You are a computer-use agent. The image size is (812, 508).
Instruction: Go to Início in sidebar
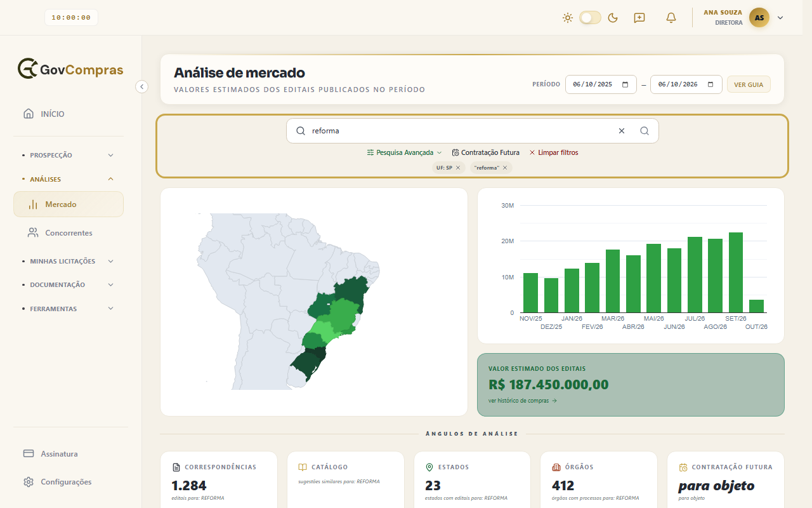click(x=69, y=114)
